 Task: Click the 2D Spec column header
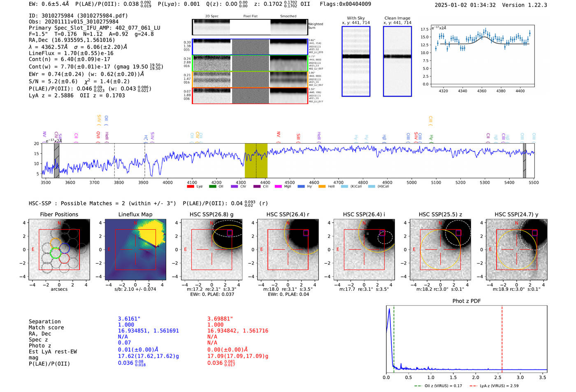212,16
